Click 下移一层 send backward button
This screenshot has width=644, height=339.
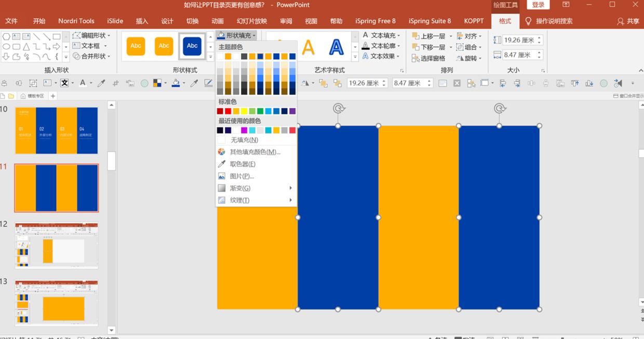click(x=429, y=47)
